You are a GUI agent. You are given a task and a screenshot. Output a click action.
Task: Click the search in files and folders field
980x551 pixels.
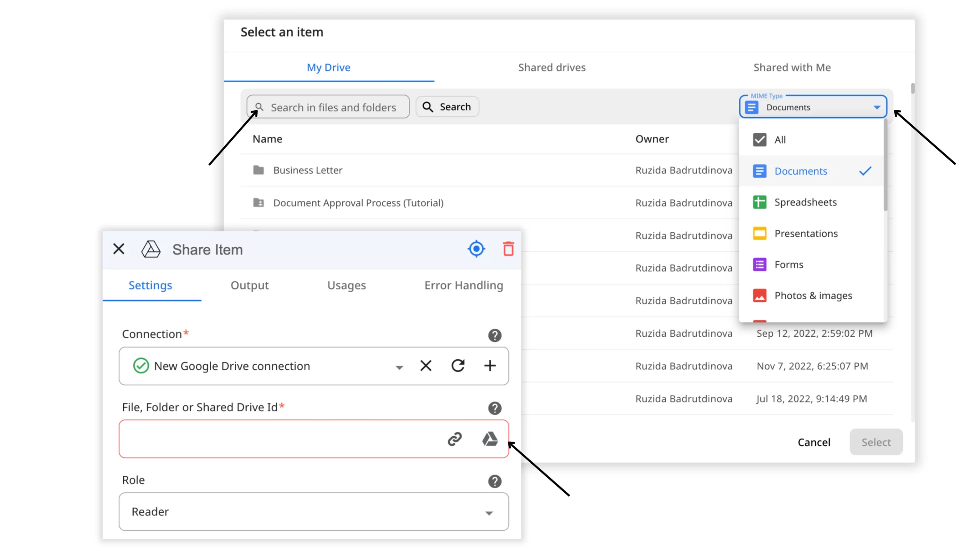pyautogui.click(x=332, y=107)
